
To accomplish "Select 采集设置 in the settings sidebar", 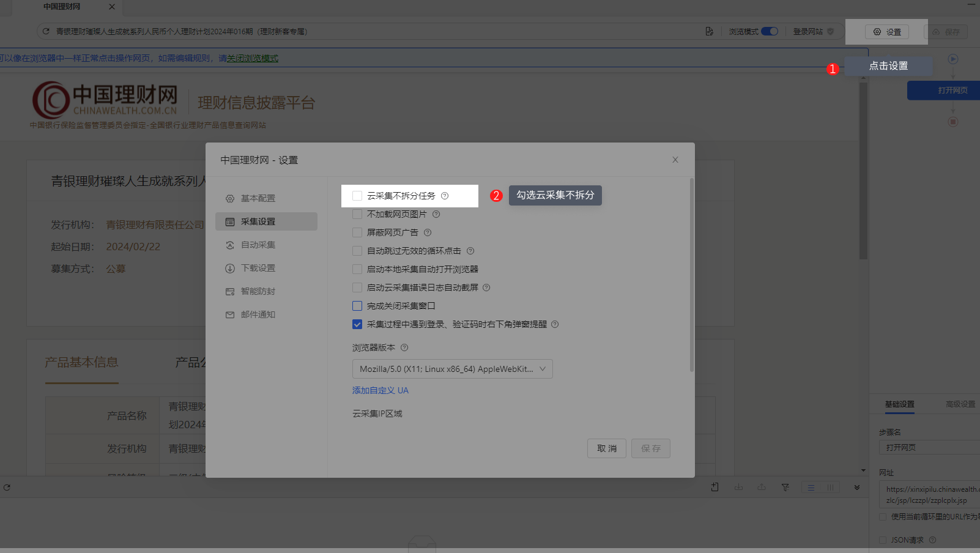I will click(x=266, y=221).
